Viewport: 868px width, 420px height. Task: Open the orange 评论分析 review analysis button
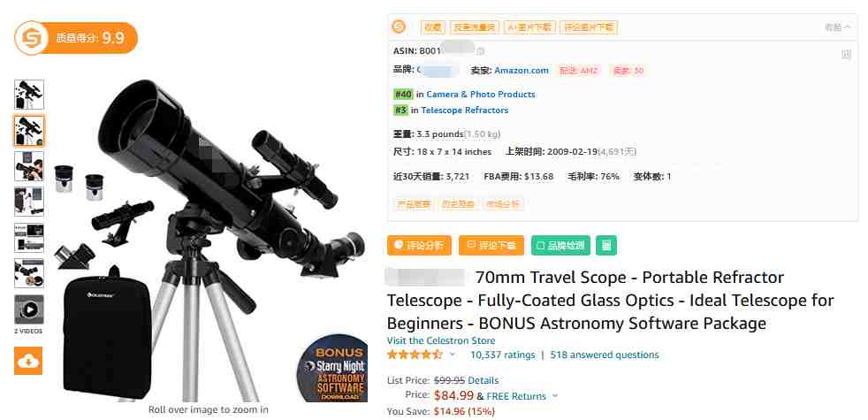419,246
